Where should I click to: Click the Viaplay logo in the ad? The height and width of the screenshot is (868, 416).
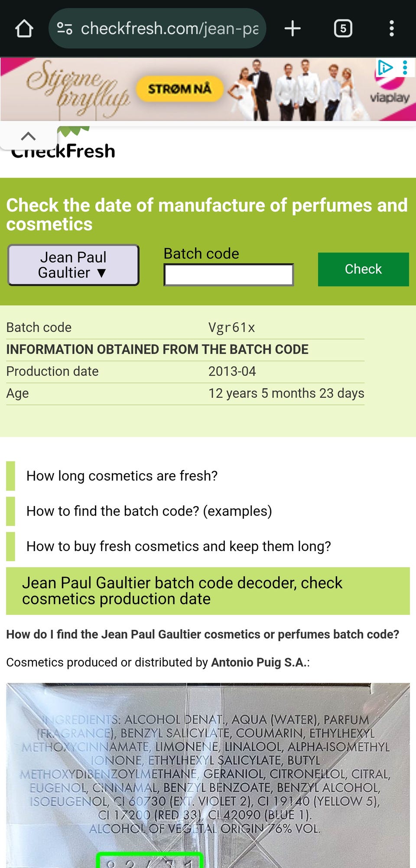tap(389, 98)
